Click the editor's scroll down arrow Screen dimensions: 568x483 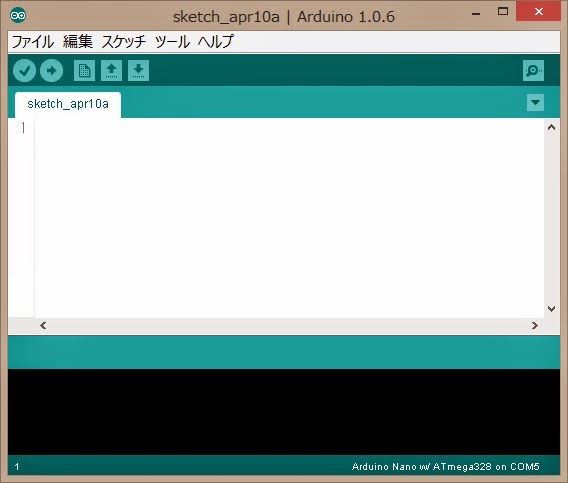tap(552, 309)
